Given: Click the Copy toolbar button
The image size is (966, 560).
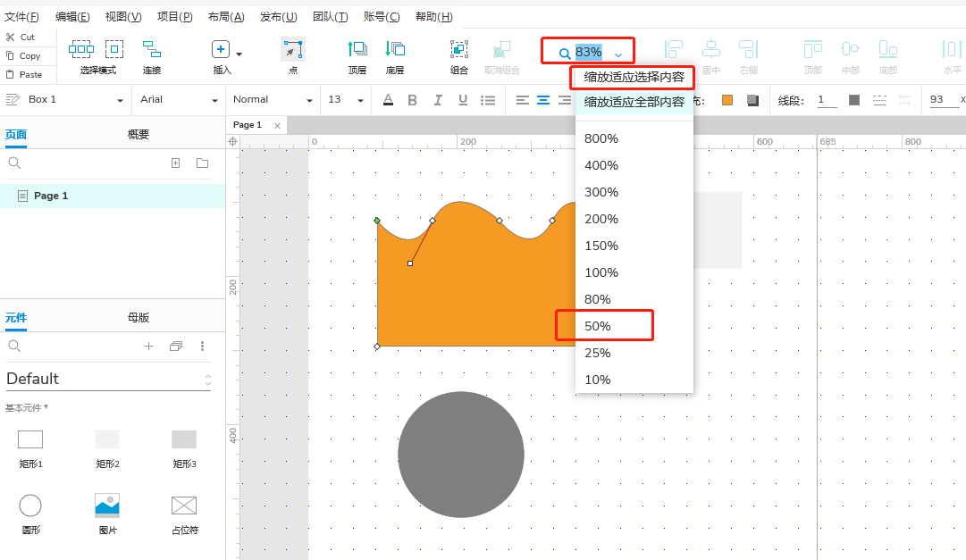Looking at the screenshot, I should tap(23, 56).
